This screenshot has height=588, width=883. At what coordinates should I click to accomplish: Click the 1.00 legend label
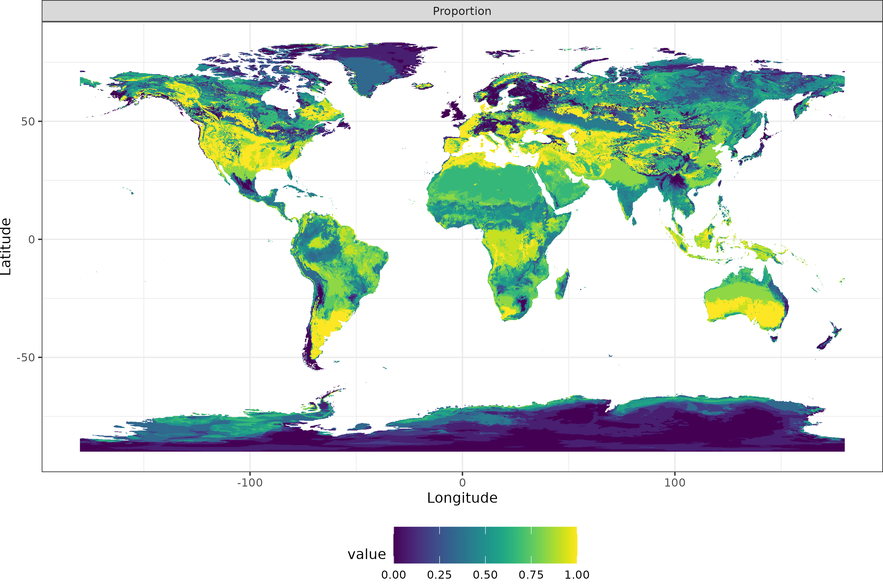coord(577,575)
